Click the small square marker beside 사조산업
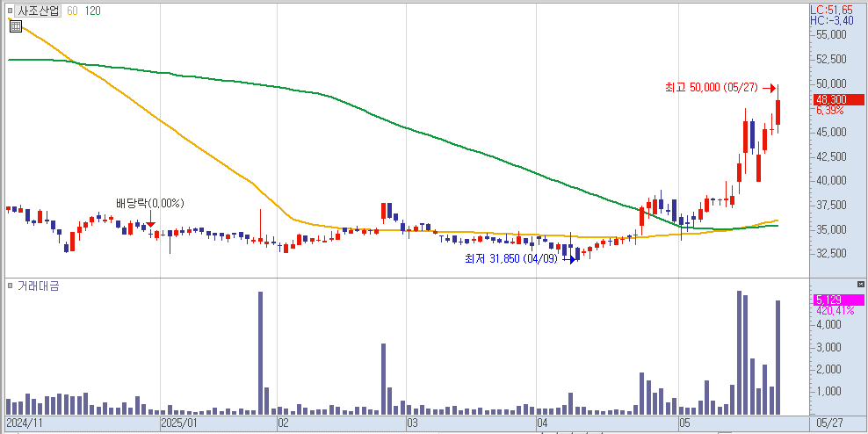Viewport: 868px width, 434px height. [10, 11]
